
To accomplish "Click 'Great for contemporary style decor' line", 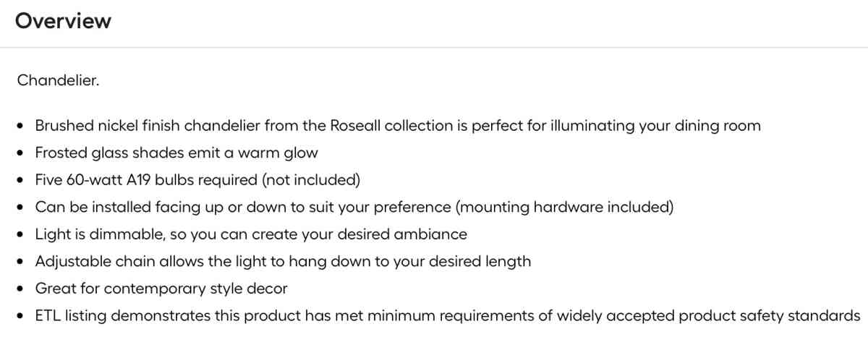I will pyautogui.click(x=161, y=289).
